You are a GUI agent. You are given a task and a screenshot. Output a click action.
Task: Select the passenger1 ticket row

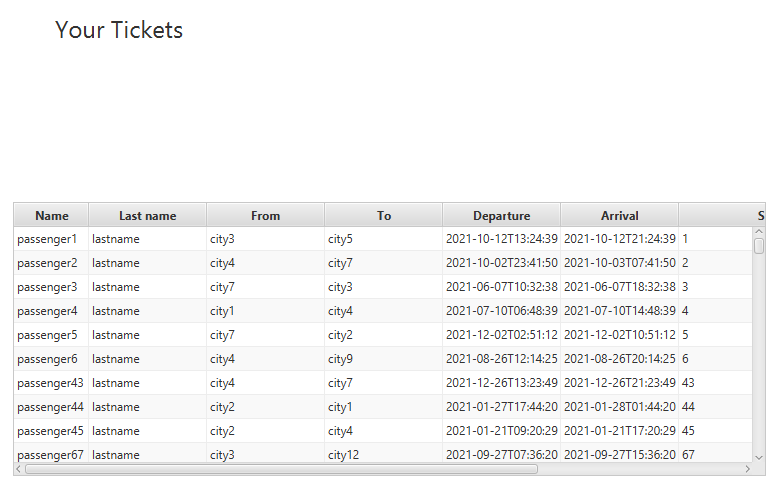[x=47, y=239]
